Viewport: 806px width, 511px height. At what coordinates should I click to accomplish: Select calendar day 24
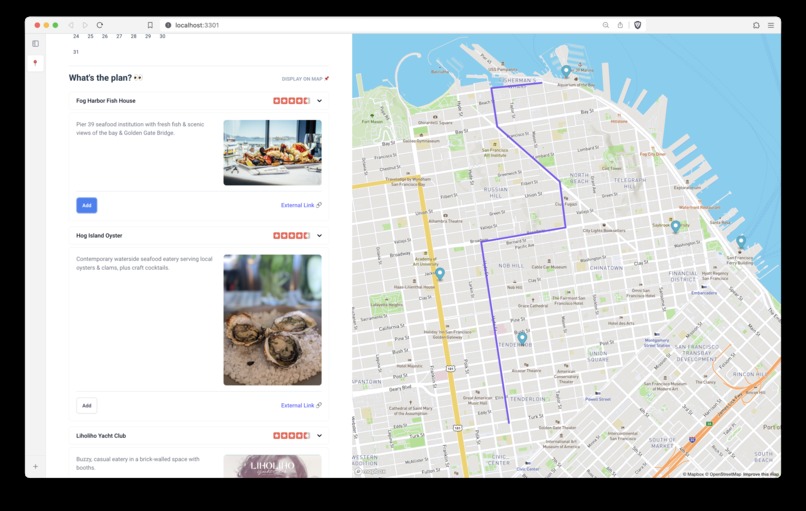[x=76, y=36]
